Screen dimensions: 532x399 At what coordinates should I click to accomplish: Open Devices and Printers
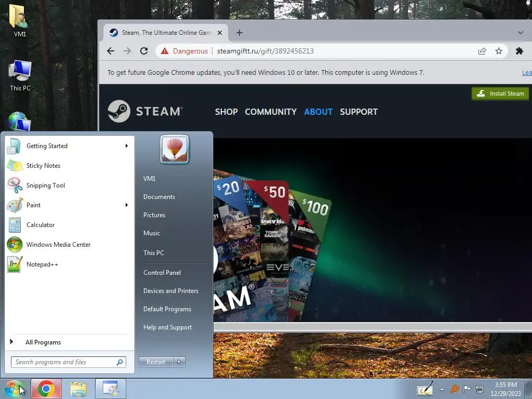click(x=171, y=291)
